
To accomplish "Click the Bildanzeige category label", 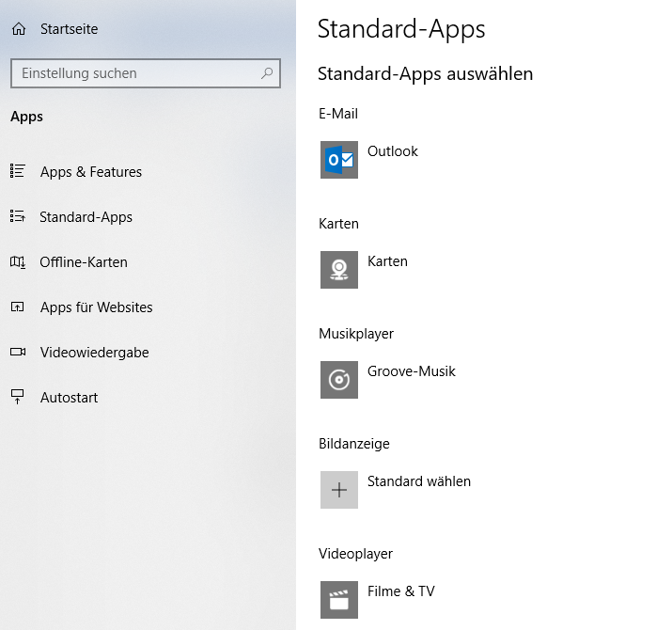I will click(354, 444).
